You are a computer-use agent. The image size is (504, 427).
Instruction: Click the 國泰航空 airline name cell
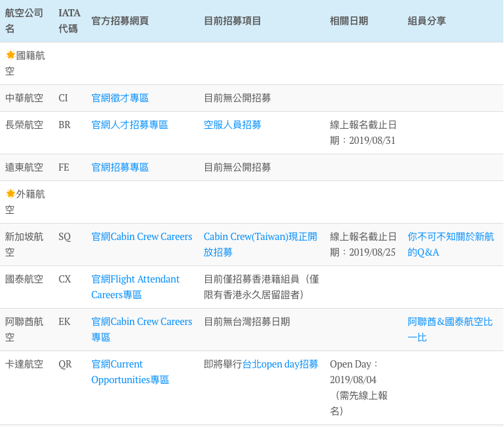coord(24,279)
